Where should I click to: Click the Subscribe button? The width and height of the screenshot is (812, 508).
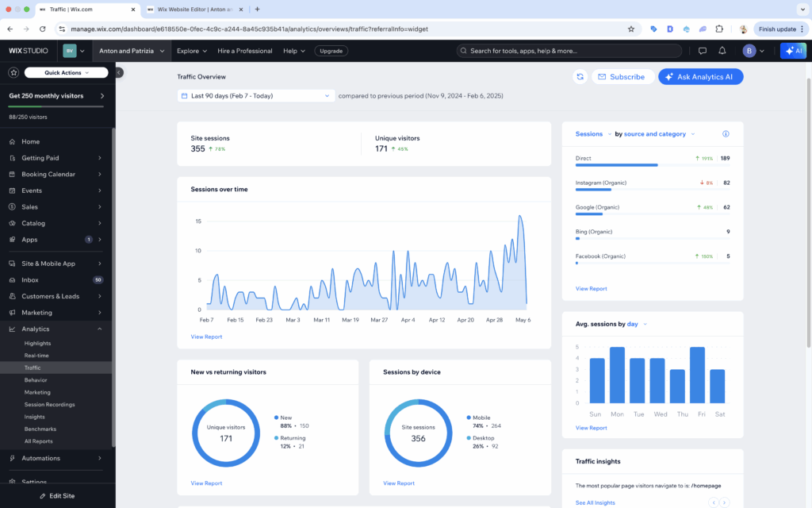tap(622, 77)
